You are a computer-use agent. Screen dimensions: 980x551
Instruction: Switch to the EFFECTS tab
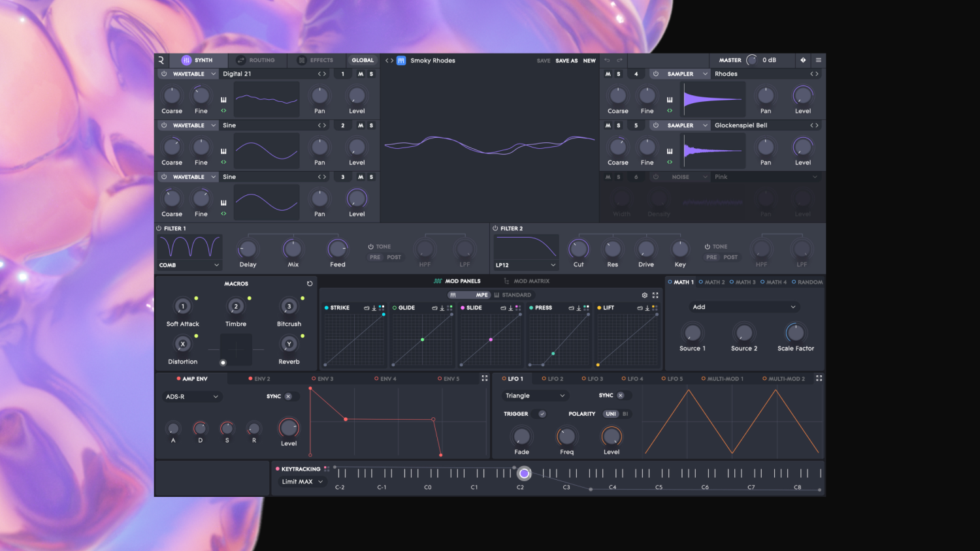click(x=316, y=60)
